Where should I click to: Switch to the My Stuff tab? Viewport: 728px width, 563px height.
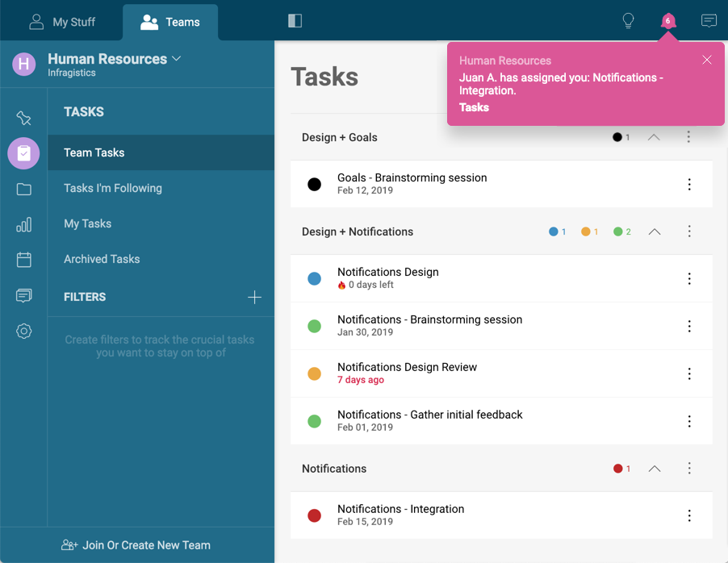tap(61, 22)
